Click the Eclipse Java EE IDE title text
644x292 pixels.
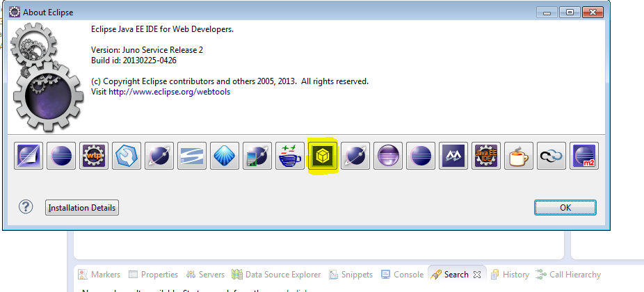(x=162, y=29)
